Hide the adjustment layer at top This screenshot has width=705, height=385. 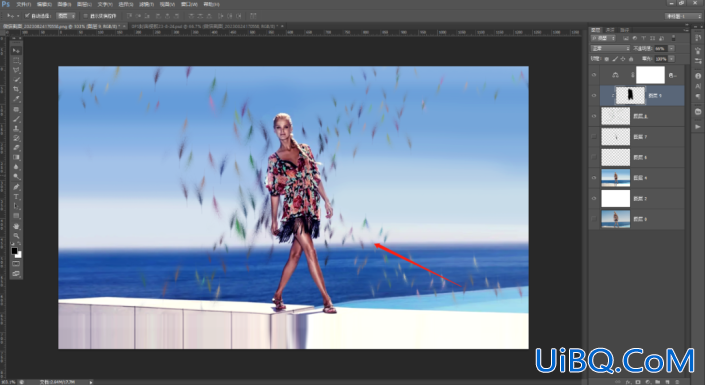(x=594, y=75)
